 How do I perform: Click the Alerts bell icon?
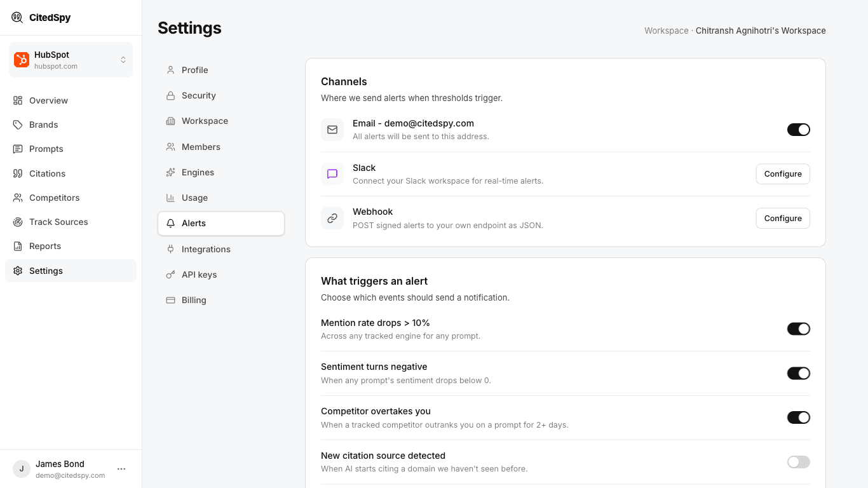coord(170,223)
